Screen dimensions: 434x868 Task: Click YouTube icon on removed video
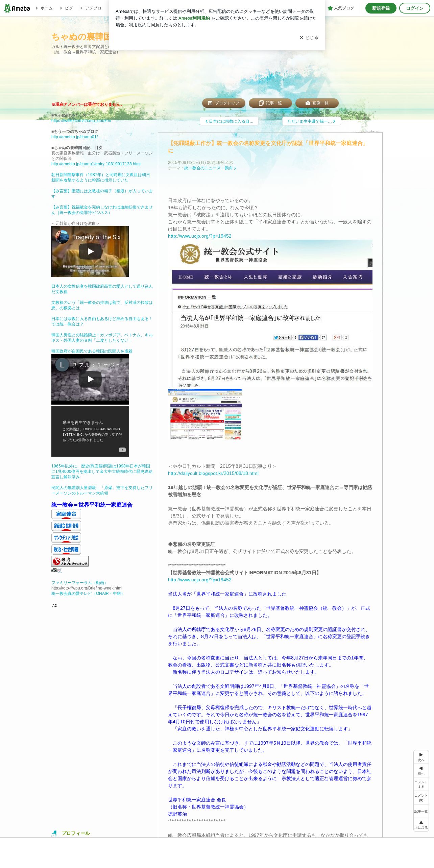(122, 450)
